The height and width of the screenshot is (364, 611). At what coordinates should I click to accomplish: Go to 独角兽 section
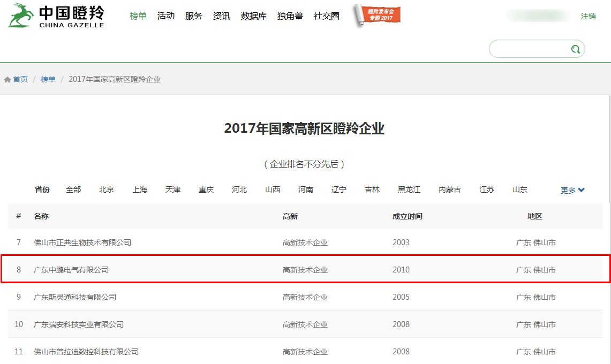290,16
